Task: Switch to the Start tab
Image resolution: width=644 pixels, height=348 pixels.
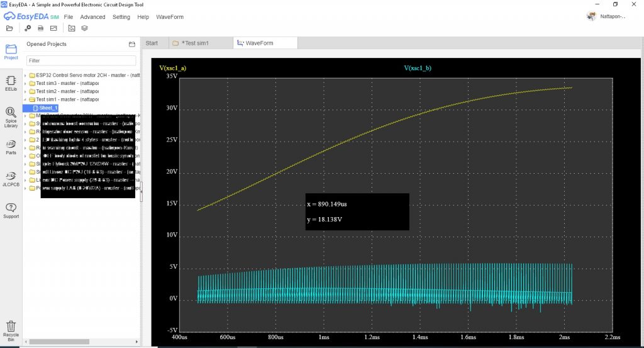Action: click(152, 43)
